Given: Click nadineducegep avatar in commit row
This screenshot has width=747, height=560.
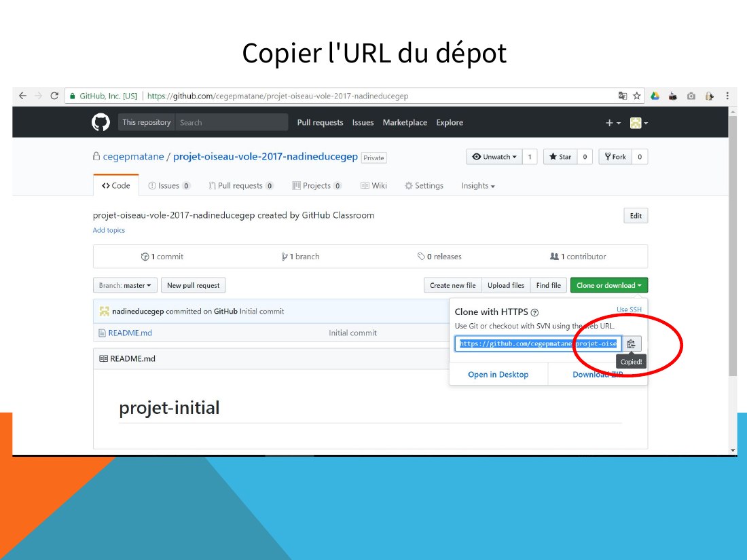Looking at the screenshot, I should click(x=105, y=312).
